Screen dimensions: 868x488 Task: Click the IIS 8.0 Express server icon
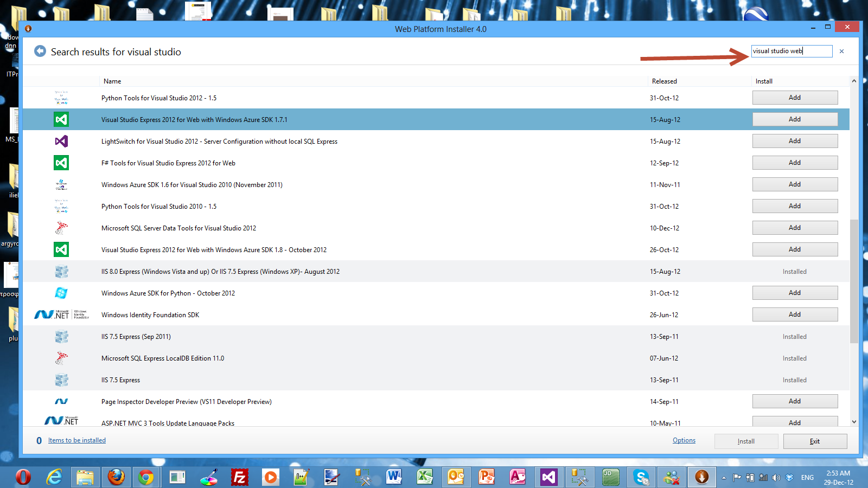(x=61, y=271)
